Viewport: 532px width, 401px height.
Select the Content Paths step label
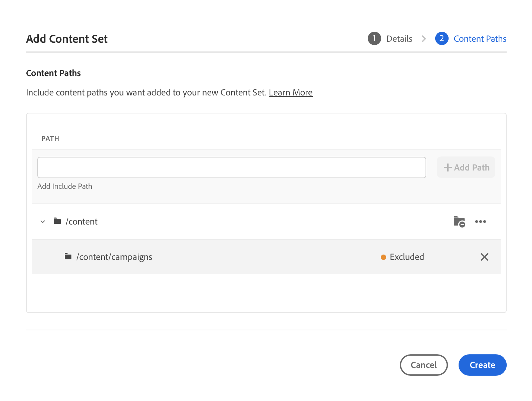point(480,39)
